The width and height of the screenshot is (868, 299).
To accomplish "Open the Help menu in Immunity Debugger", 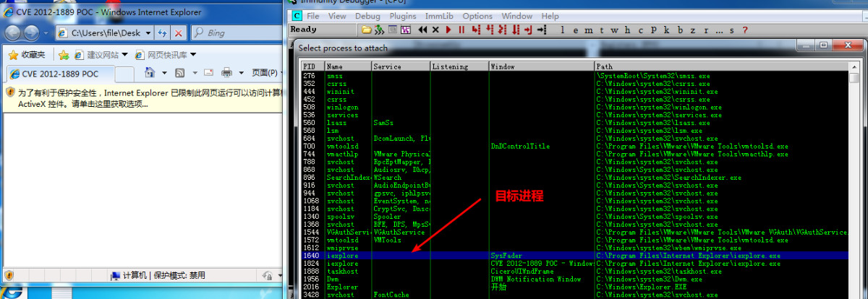I will coord(550,16).
